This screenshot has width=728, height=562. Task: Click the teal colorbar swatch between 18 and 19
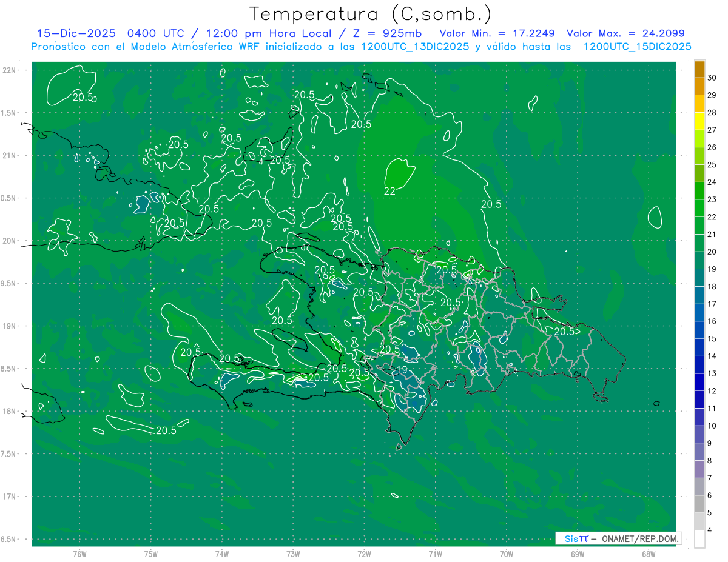(699, 278)
